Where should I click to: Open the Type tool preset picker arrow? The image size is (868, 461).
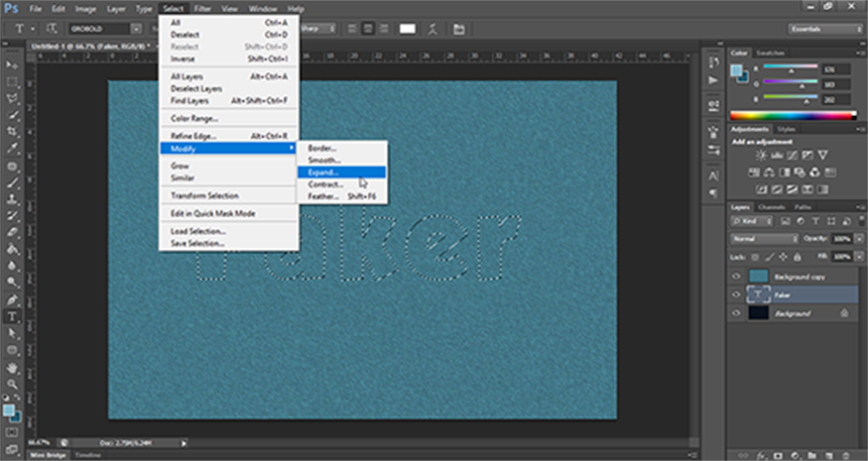tap(33, 29)
